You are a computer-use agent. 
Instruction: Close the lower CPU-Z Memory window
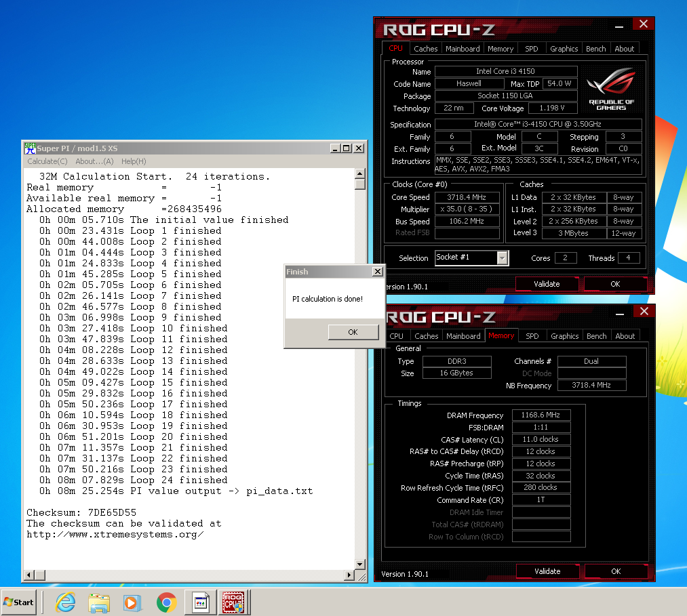point(644,311)
